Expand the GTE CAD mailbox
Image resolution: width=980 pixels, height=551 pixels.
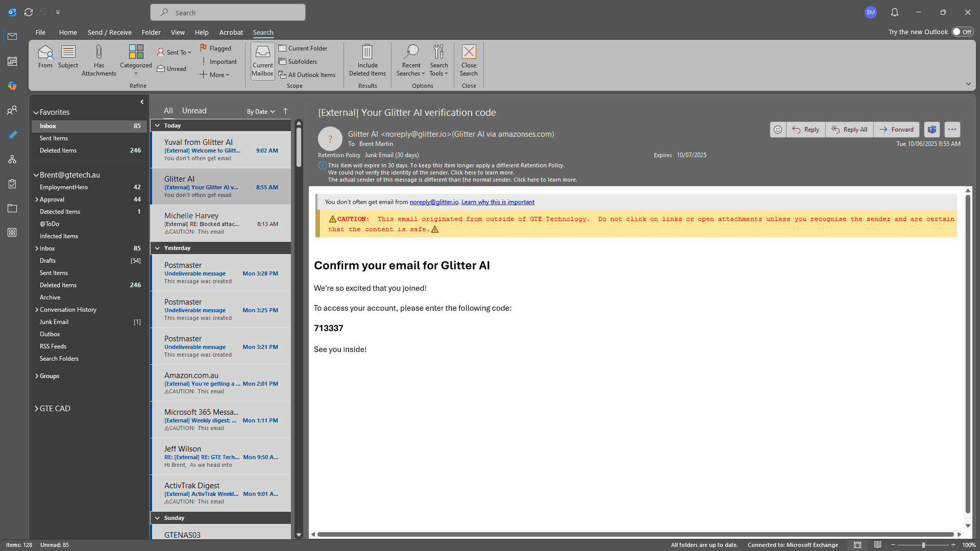pyautogui.click(x=37, y=409)
